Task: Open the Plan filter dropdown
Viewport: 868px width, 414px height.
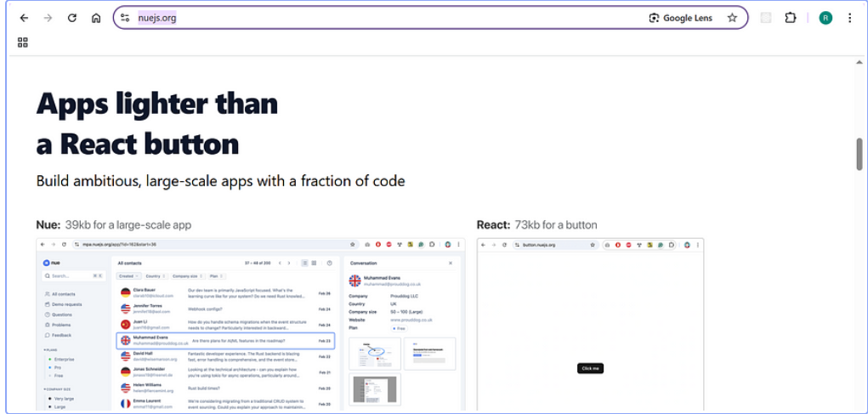Action: pyautogui.click(x=215, y=275)
